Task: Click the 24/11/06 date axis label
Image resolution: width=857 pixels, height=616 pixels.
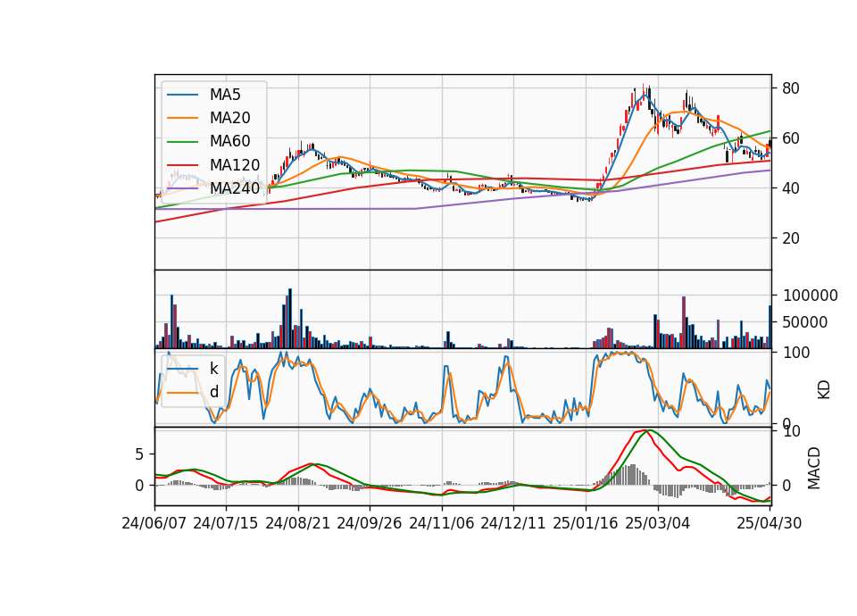Action: pos(442,523)
